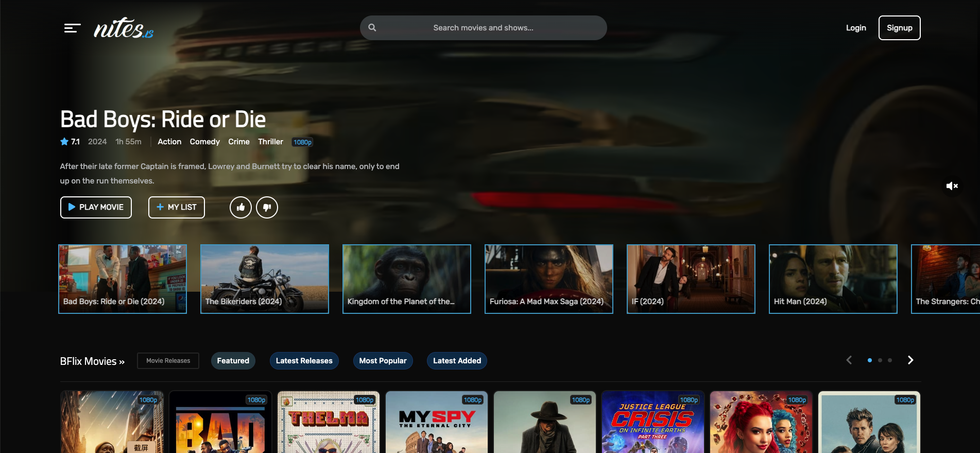Go to previous movies carousel page

[x=849, y=360]
